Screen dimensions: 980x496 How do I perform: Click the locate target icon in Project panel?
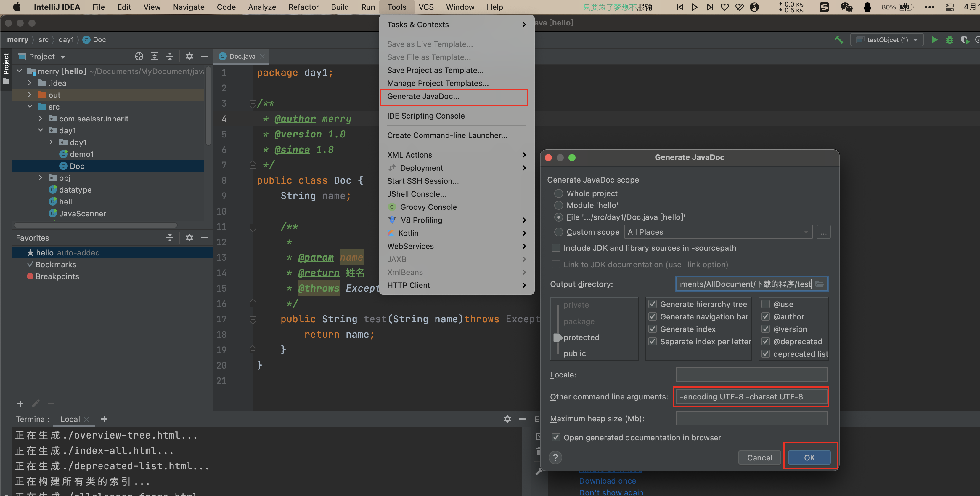139,56
